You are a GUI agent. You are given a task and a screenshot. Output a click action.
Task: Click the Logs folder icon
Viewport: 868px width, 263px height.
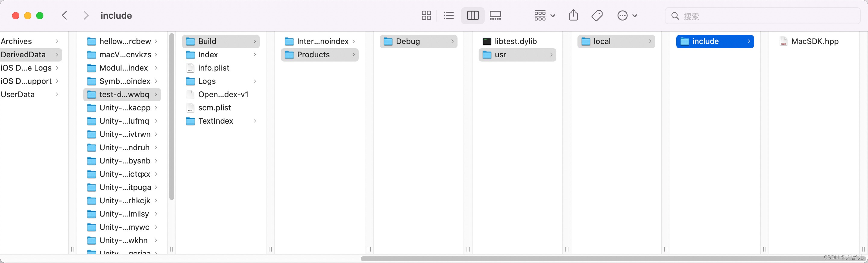pyautogui.click(x=190, y=81)
